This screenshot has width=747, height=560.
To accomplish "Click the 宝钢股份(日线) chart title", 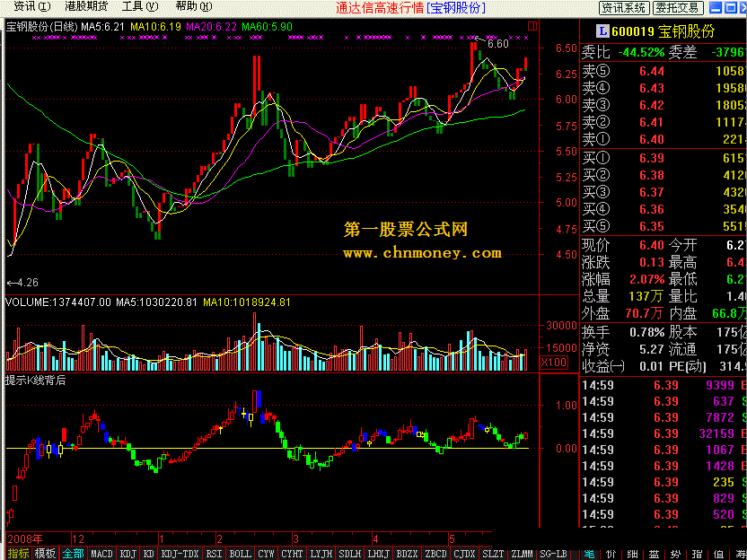I will coord(41,27).
